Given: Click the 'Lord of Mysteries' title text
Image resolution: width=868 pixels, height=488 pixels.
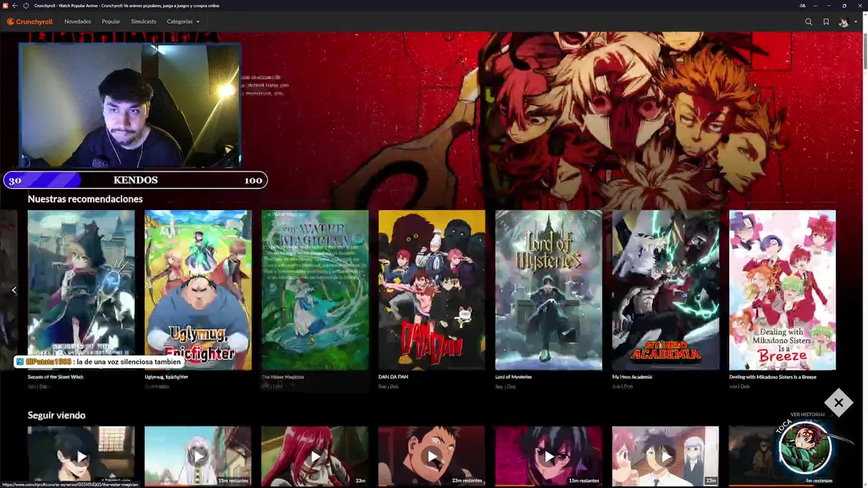Looking at the screenshot, I should click(x=513, y=377).
